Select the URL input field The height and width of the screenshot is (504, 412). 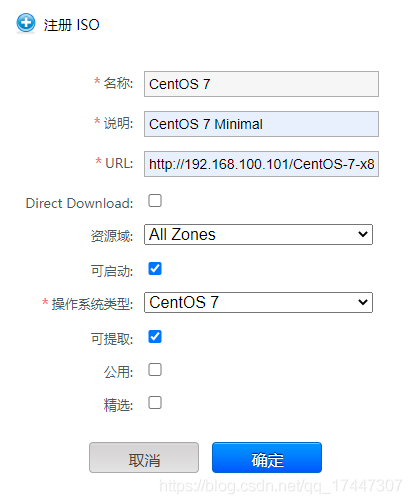coord(261,164)
